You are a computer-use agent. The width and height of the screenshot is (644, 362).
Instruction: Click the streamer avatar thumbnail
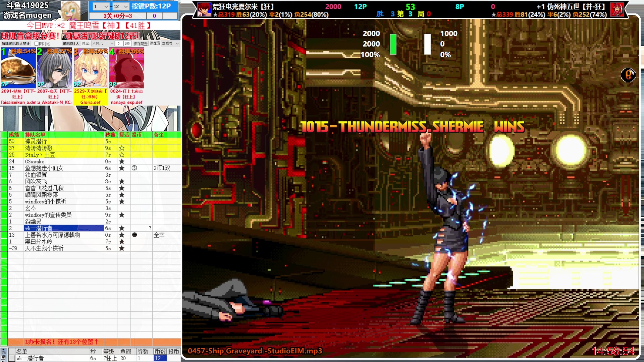70,10
